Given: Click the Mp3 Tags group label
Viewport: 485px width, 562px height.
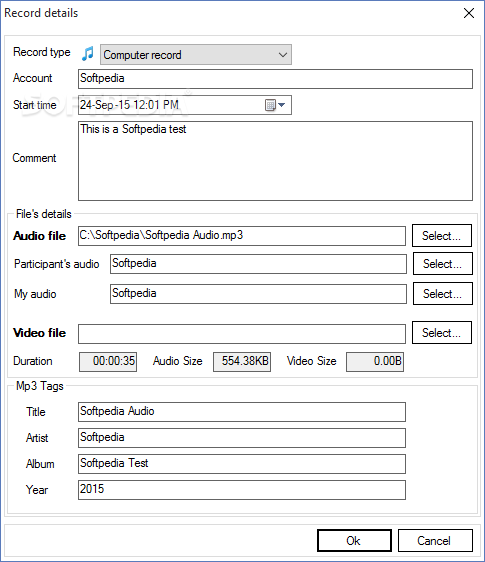Looking at the screenshot, I should click(x=40, y=386).
